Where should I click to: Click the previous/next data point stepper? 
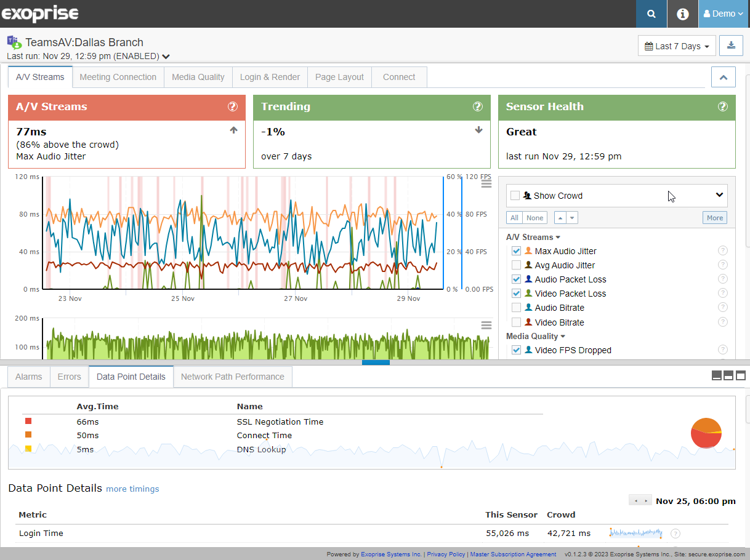pyautogui.click(x=640, y=500)
